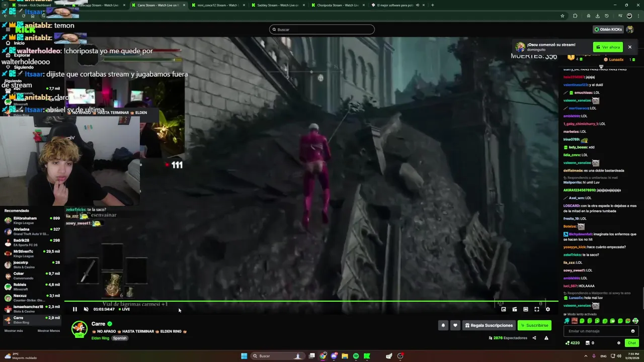
Task: Click the ENG language indicator
Action: point(603,356)
